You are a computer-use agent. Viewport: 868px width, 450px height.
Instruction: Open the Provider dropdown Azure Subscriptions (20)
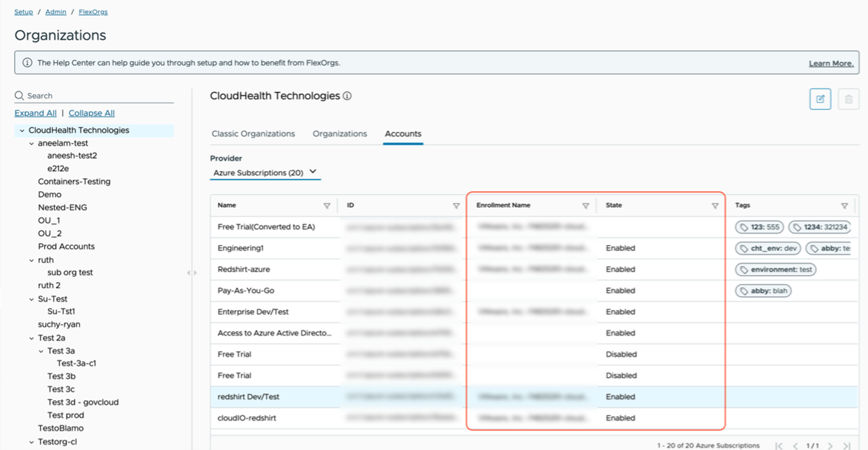[x=265, y=173]
